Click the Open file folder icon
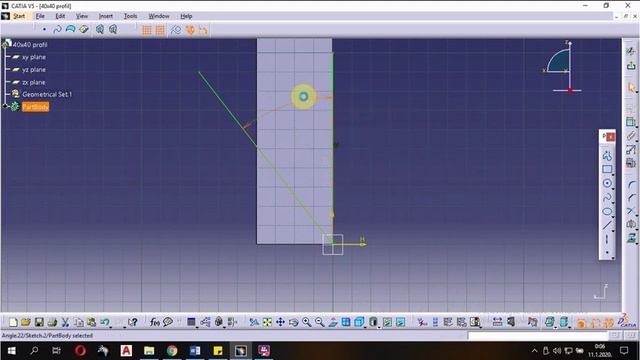 [x=26, y=322]
